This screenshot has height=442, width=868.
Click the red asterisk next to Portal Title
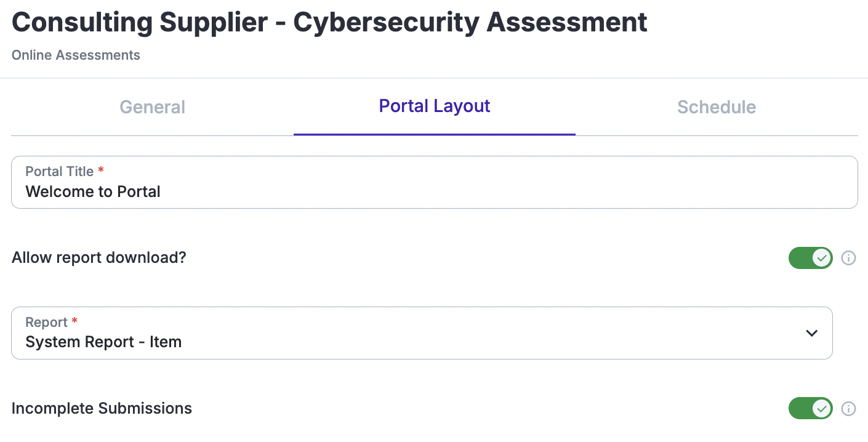(101, 171)
